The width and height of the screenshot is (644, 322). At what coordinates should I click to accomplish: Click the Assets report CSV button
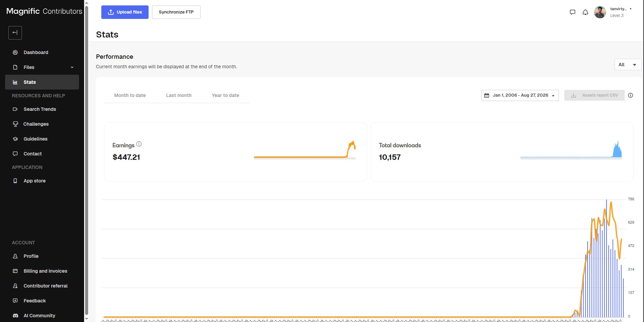tap(594, 95)
